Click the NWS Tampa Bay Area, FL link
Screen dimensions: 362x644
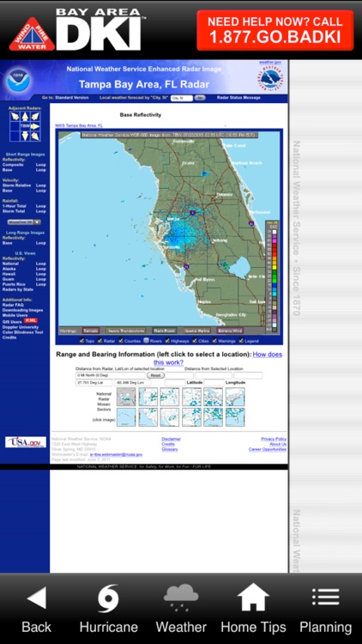pos(79,125)
